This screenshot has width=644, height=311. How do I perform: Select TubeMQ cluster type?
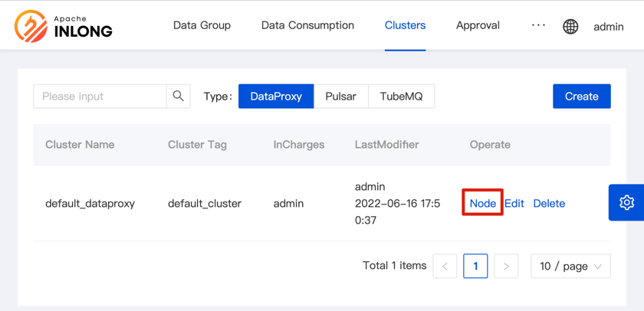pos(401,97)
